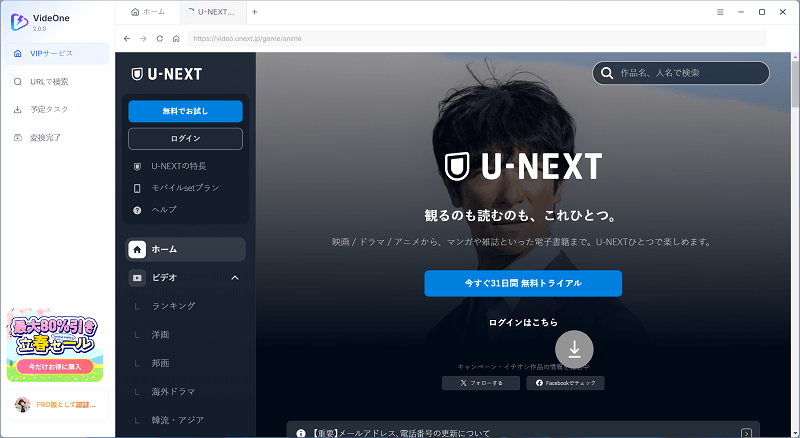The width and height of the screenshot is (800, 438).
Task: Click 今すぐ31日間 無料トライアル button
Action: pyautogui.click(x=523, y=283)
